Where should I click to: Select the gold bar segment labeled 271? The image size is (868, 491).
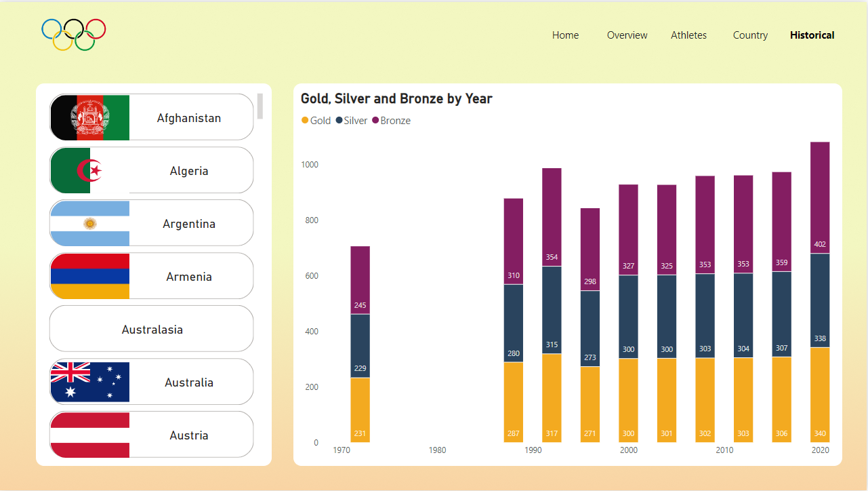[x=590, y=404]
